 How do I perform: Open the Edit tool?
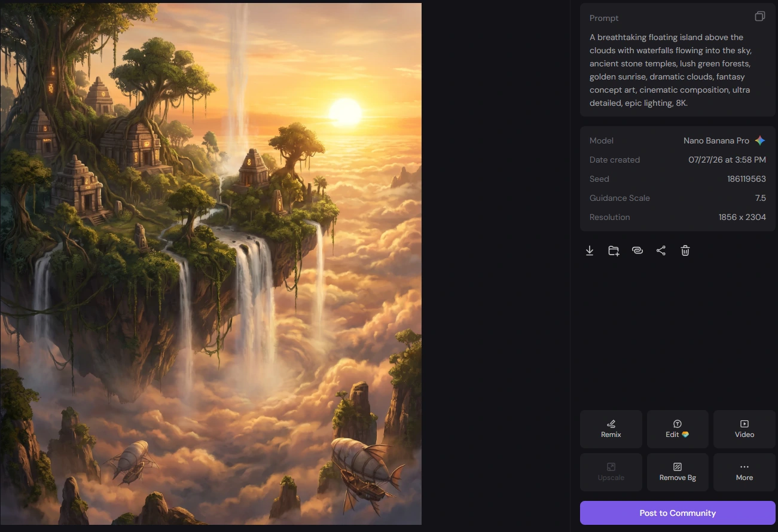pyautogui.click(x=678, y=429)
